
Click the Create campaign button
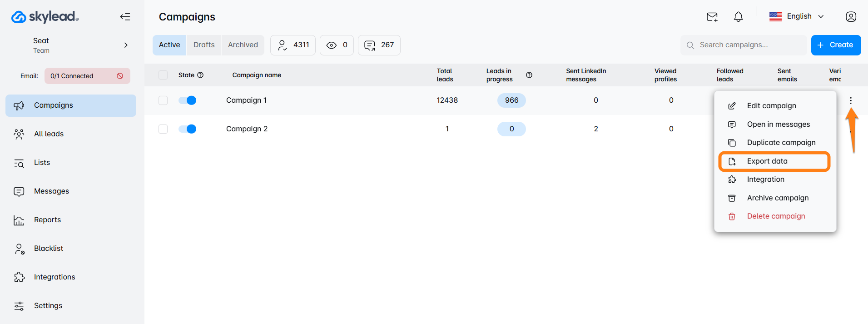[x=836, y=45]
